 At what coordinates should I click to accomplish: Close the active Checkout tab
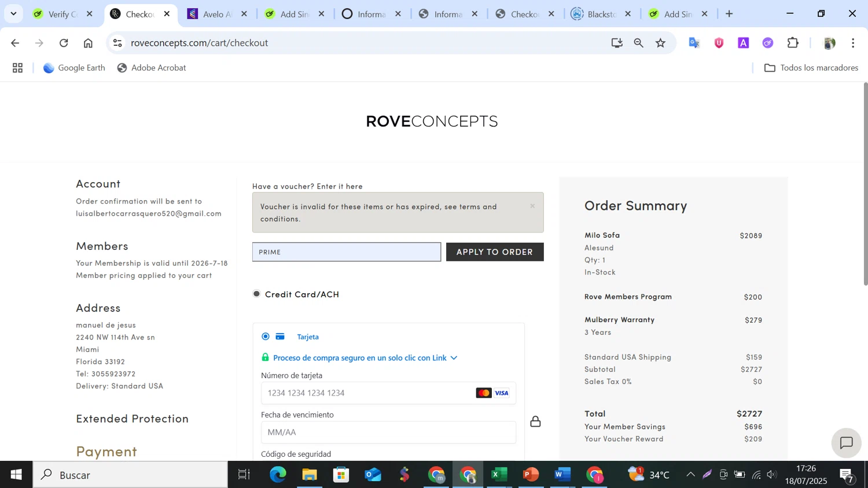tap(167, 14)
